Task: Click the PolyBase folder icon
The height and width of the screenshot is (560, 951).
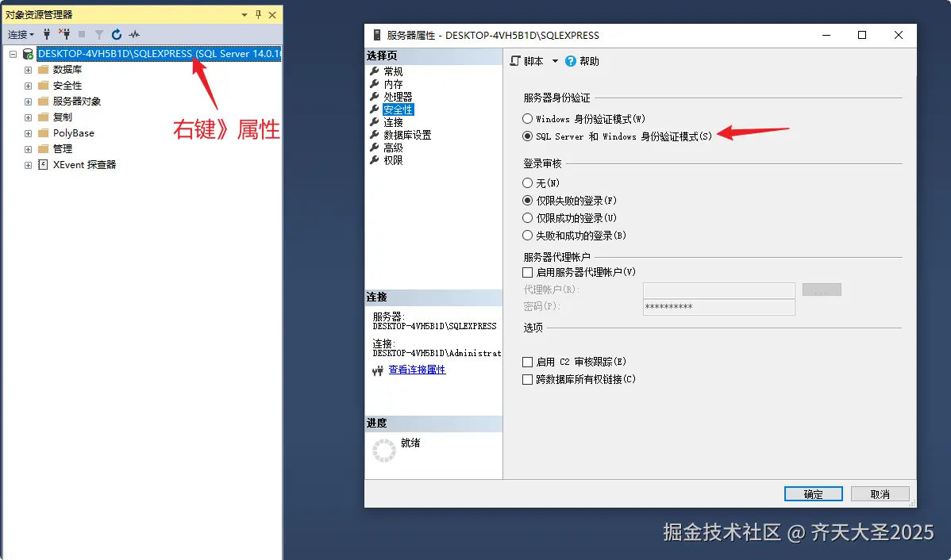Action: coord(43,132)
